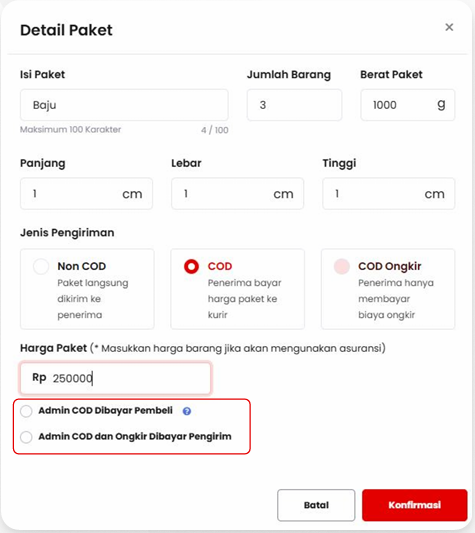The width and height of the screenshot is (475, 533).
Task: Click the gram unit in Berat Paket
Action: [441, 105]
